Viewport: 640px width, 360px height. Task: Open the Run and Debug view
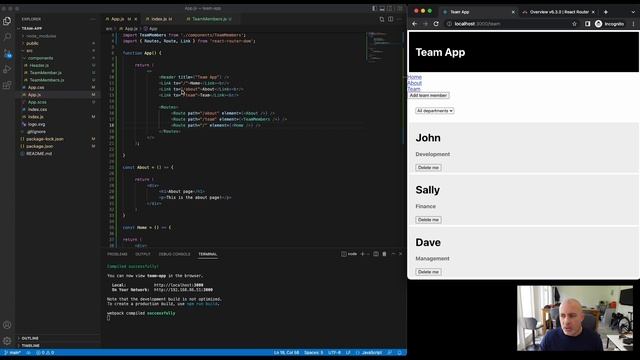(7, 69)
